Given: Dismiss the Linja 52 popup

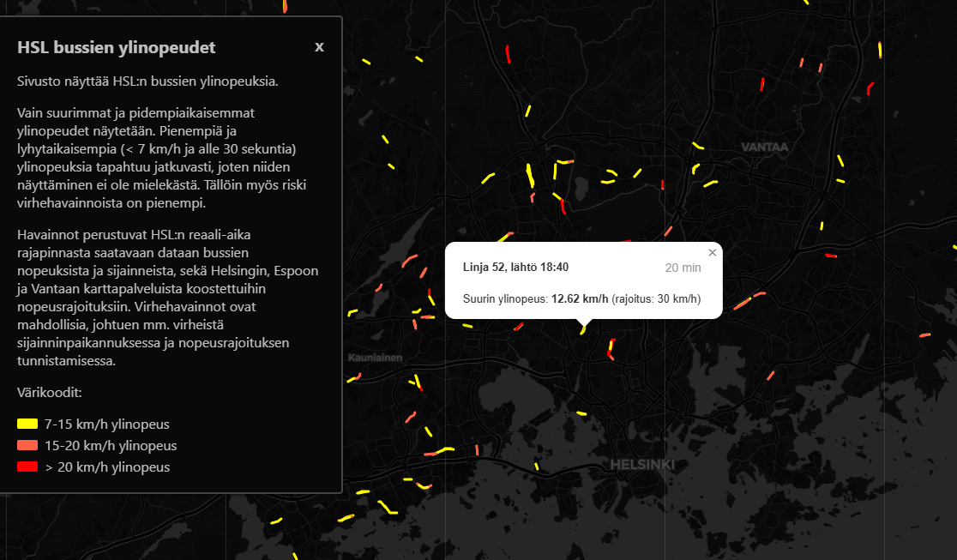Looking at the screenshot, I should coord(712,252).
